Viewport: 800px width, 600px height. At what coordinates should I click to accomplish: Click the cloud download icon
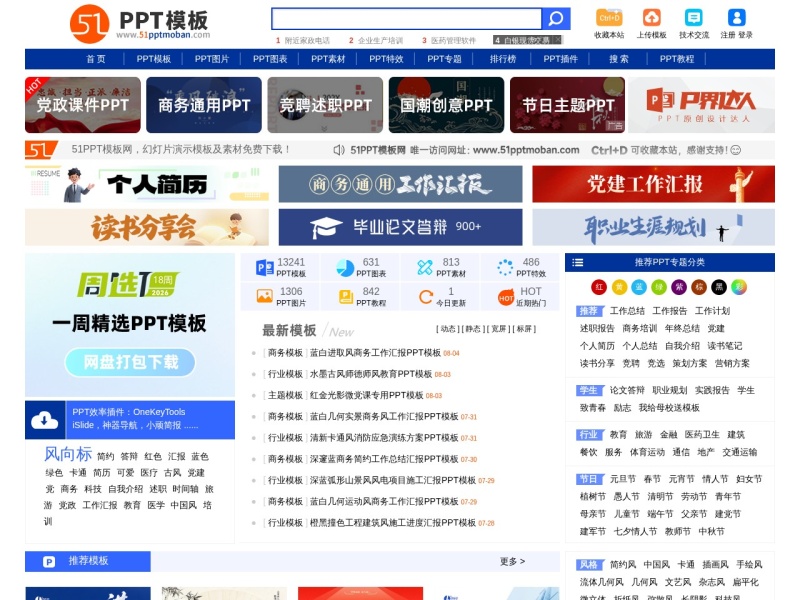click(45, 420)
